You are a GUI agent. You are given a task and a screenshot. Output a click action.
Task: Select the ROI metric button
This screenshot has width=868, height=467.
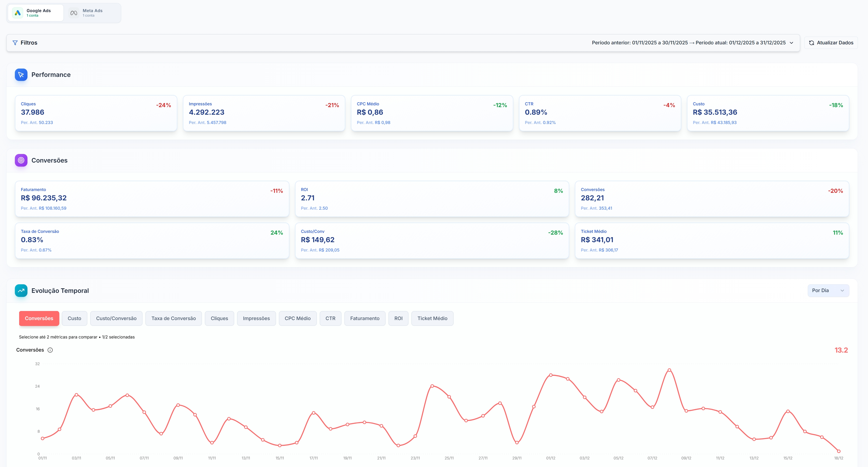pyautogui.click(x=398, y=318)
